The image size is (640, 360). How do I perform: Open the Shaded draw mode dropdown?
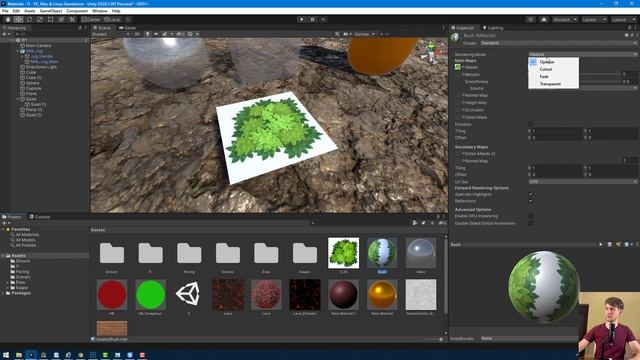[111, 34]
